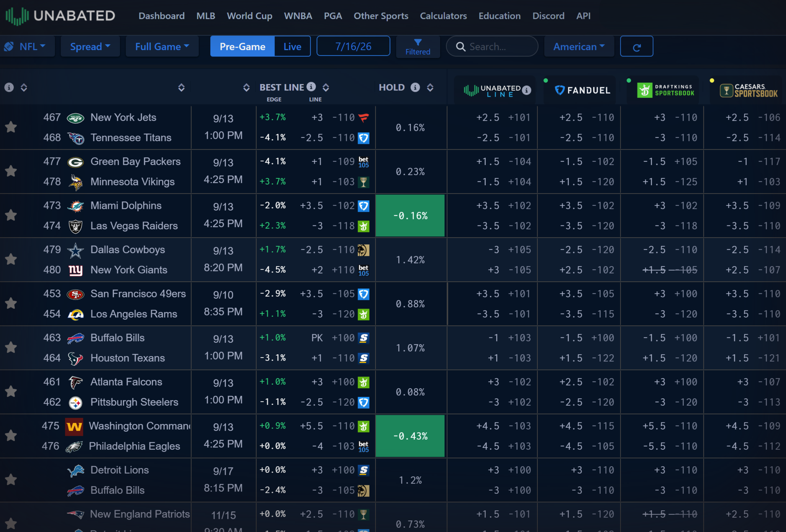
Task: Click the green -0.16% hold cell
Action: [x=410, y=215]
